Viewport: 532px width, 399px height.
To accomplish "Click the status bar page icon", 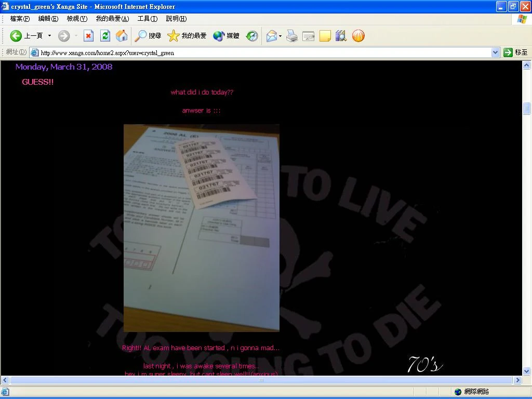I will [5, 392].
